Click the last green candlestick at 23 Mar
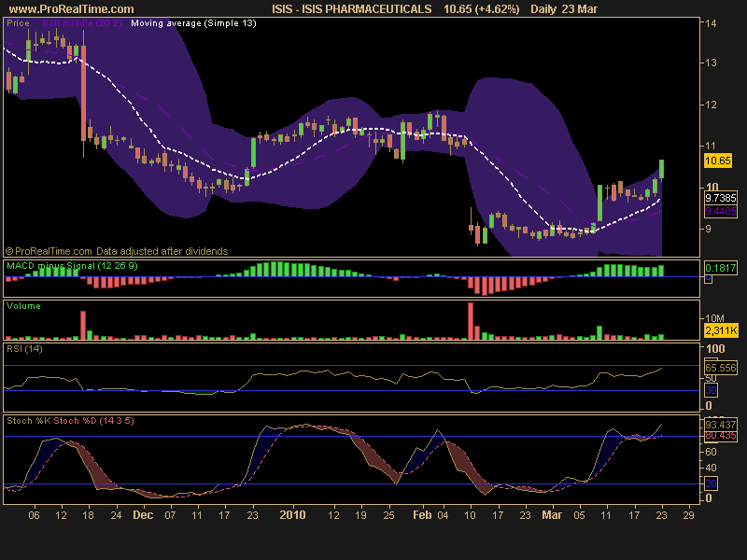The height and width of the screenshot is (560, 747). coord(662,170)
